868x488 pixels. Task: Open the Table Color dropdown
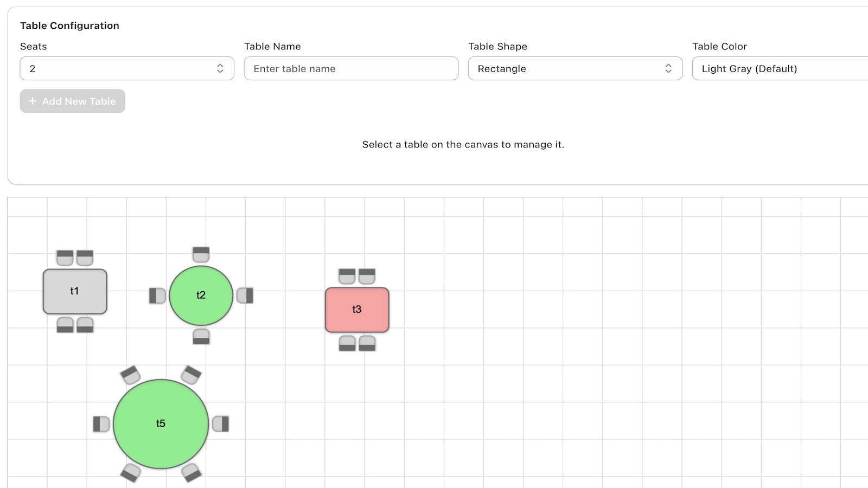780,68
